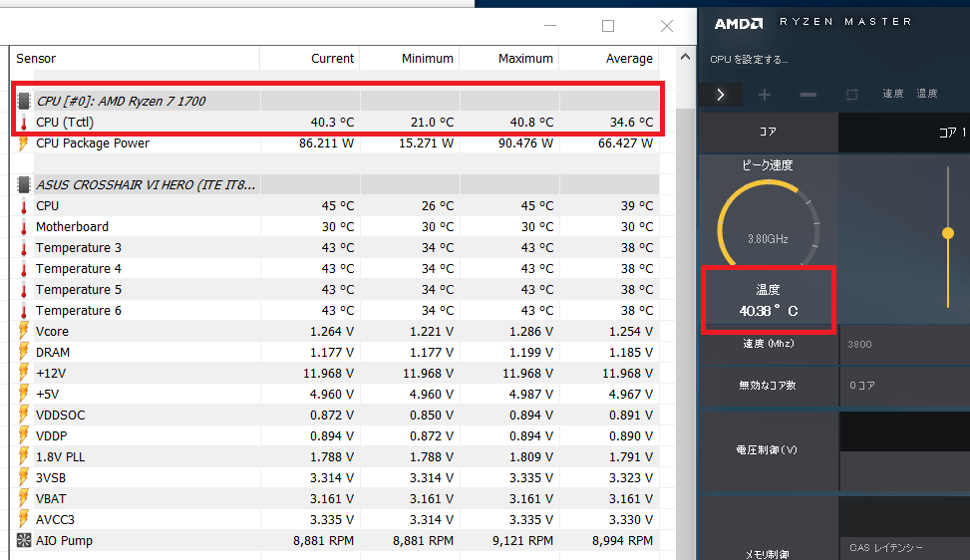Click the CPU を設定する... text
The height and width of the screenshot is (560, 970).
pyautogui.click(x=749, y=60)
